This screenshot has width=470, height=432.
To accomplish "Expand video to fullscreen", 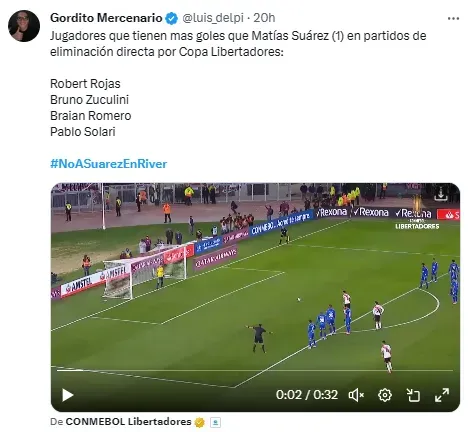I will [442, 395].
